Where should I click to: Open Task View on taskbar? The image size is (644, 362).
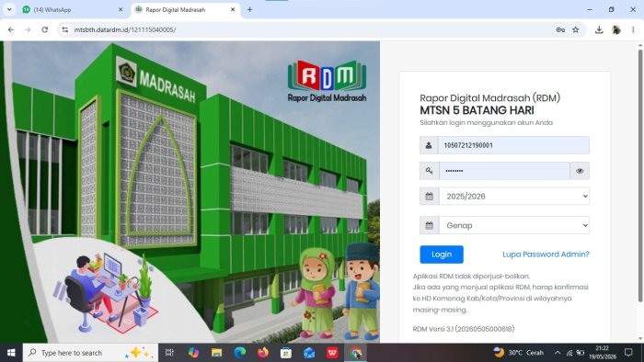[169, 353]
